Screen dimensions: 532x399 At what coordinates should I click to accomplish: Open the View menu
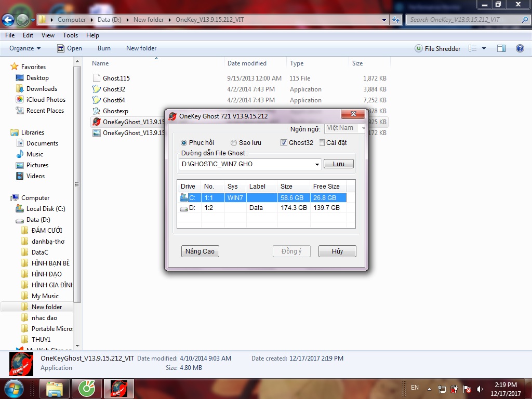click(48, 35)
